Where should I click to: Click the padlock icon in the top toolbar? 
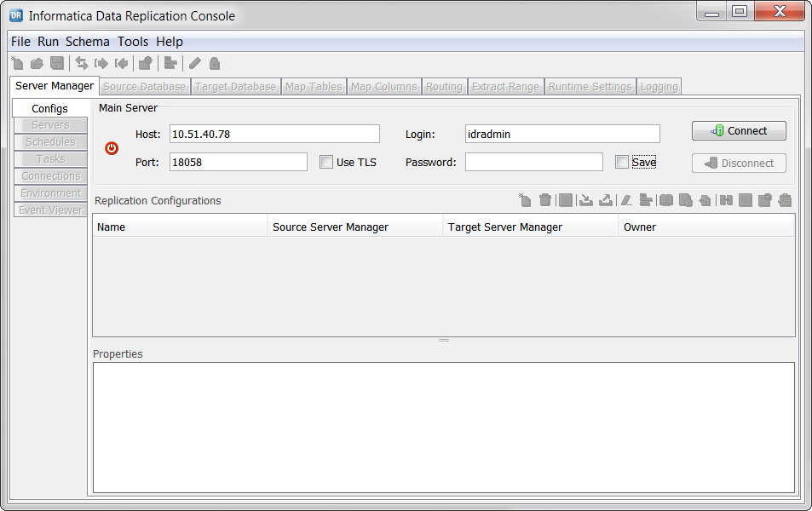pyautogui.click(x=214, y=63)
